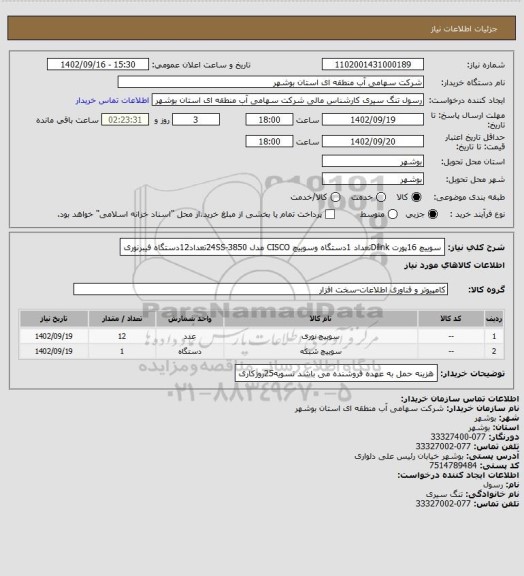This screenshot has height=576, width=524.
Task: Click the ردیف column header
Action: 494,319
